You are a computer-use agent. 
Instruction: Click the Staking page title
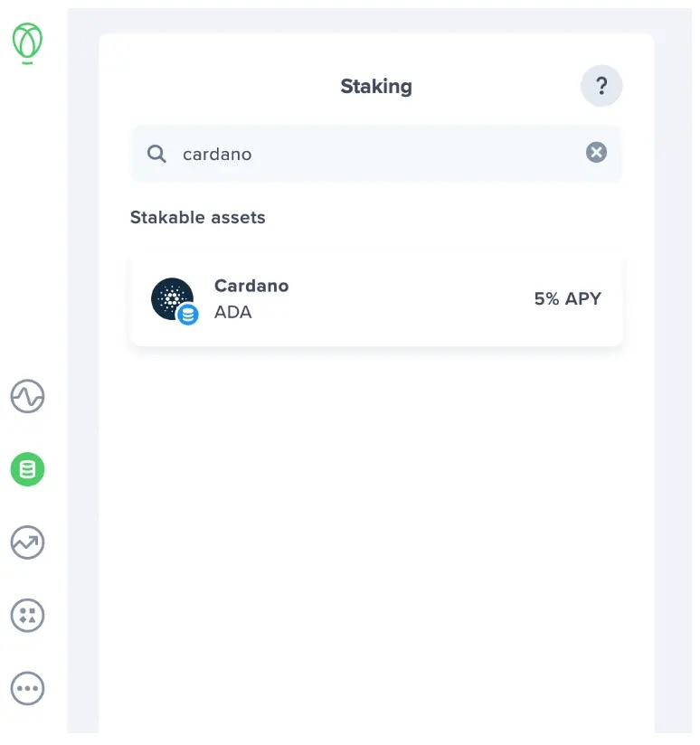coord(376,86)
